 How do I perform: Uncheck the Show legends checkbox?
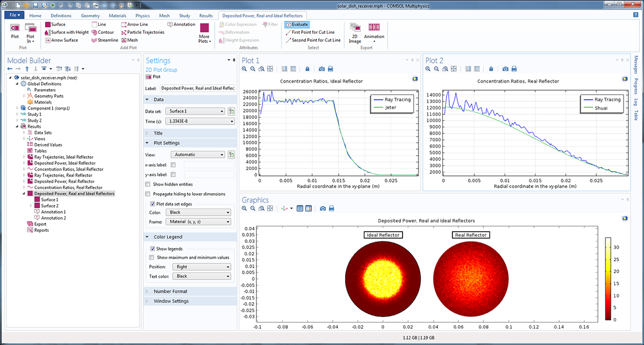pos(153,249)
